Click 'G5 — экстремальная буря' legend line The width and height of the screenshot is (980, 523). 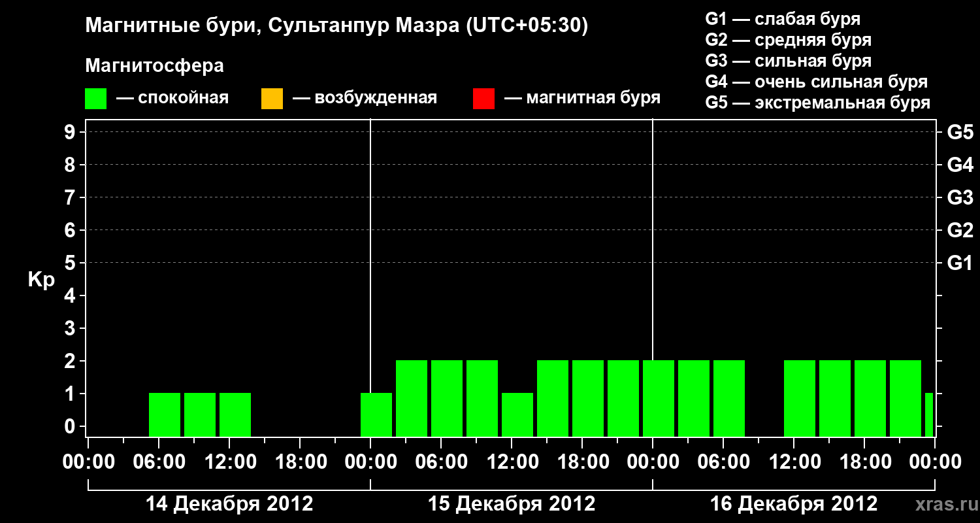click(x=818, y=103)
